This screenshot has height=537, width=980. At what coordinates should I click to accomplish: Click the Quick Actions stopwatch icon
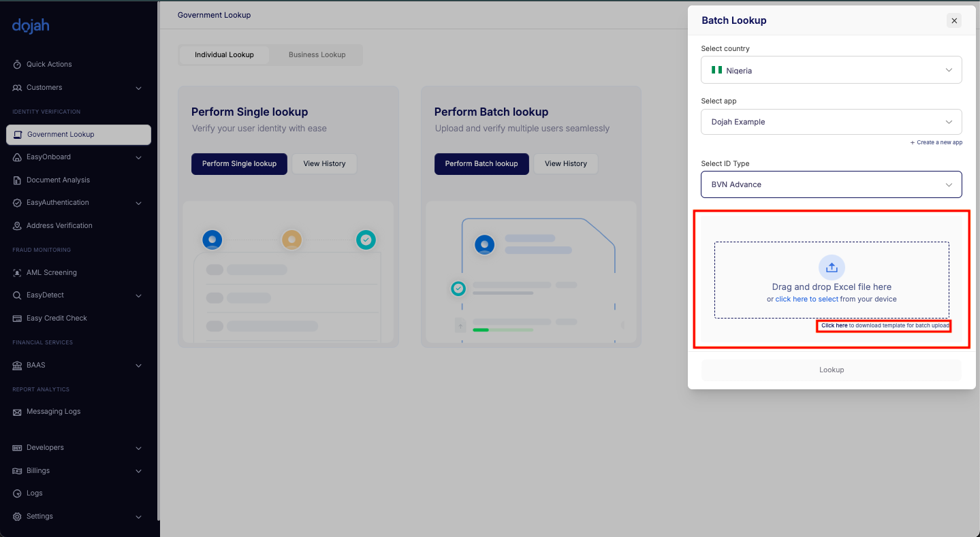click(x=17, y=65)
